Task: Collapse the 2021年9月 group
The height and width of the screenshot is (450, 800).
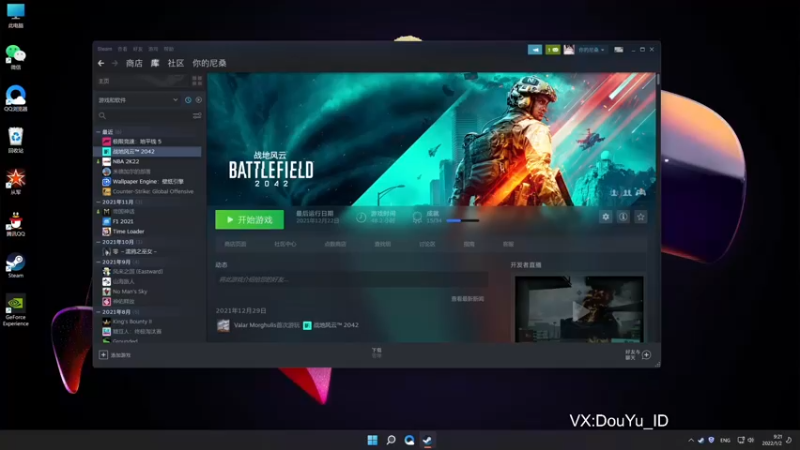Action: pyautogui.click(x=98, y=262)
